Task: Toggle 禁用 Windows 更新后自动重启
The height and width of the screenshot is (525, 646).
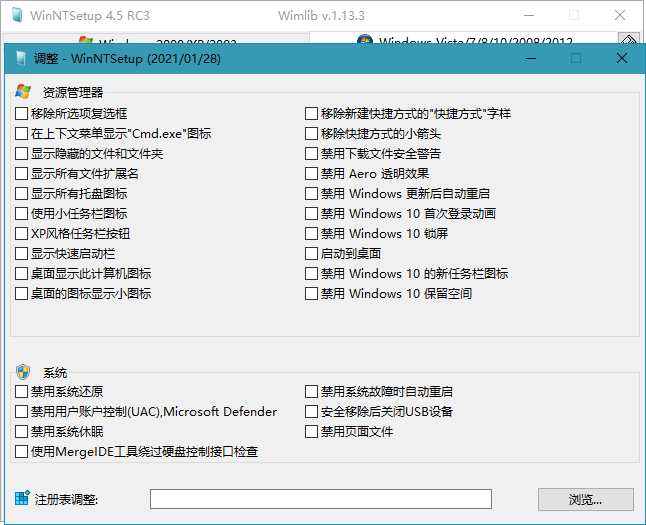Action: tap(311, 194)
